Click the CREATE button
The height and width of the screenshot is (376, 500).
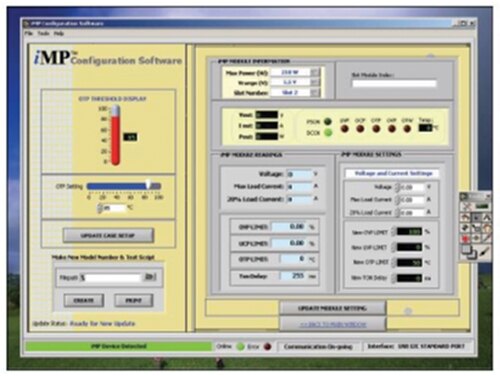84,301
